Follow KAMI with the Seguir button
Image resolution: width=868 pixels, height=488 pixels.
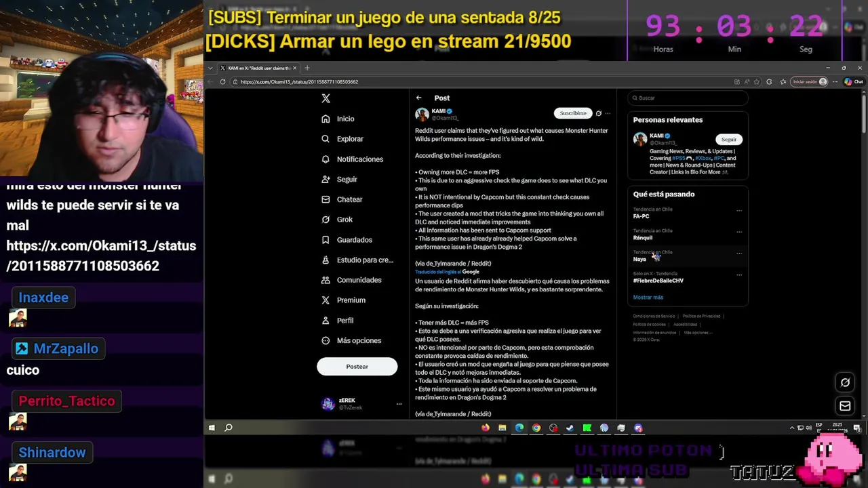click(729, 140)
